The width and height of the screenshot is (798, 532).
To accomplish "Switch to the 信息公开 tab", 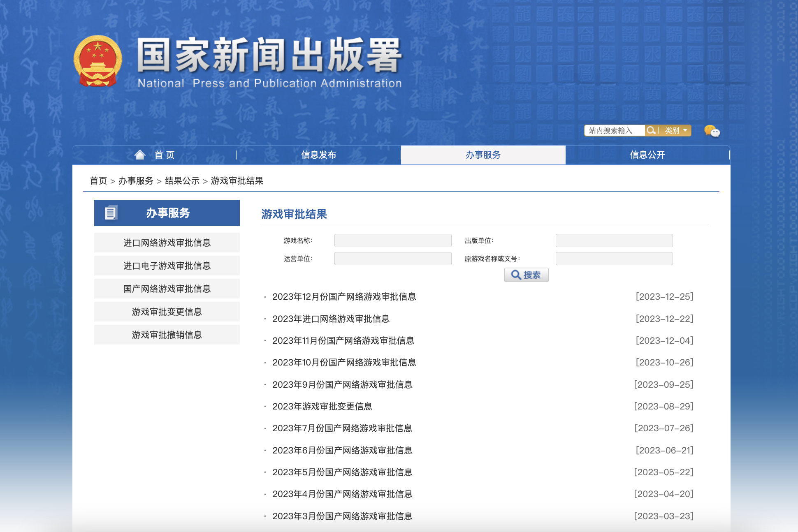I will [x=647, y=155].
